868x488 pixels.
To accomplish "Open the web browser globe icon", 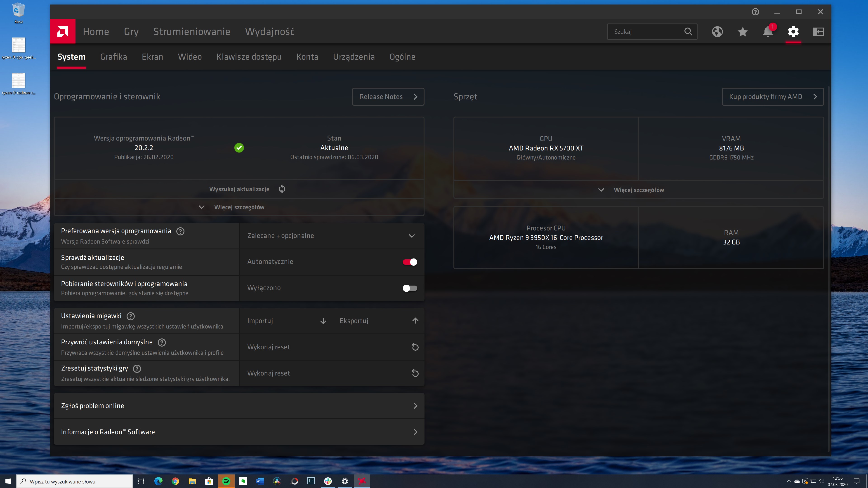I will click(717, 32).
